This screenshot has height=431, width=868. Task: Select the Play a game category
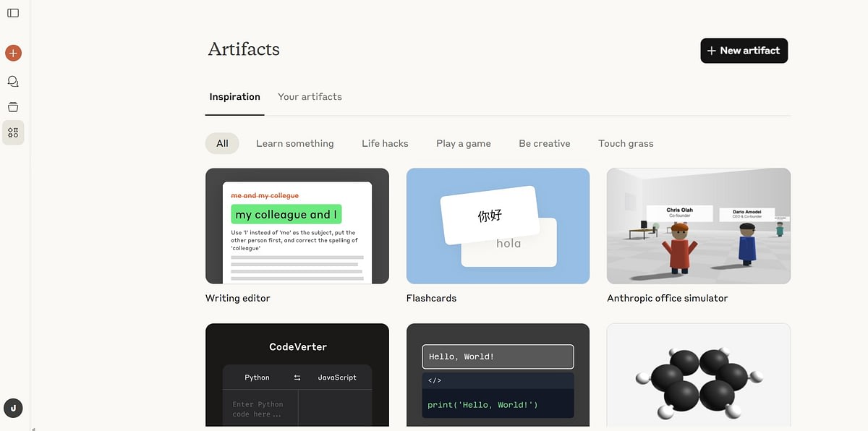click(463, 143)
